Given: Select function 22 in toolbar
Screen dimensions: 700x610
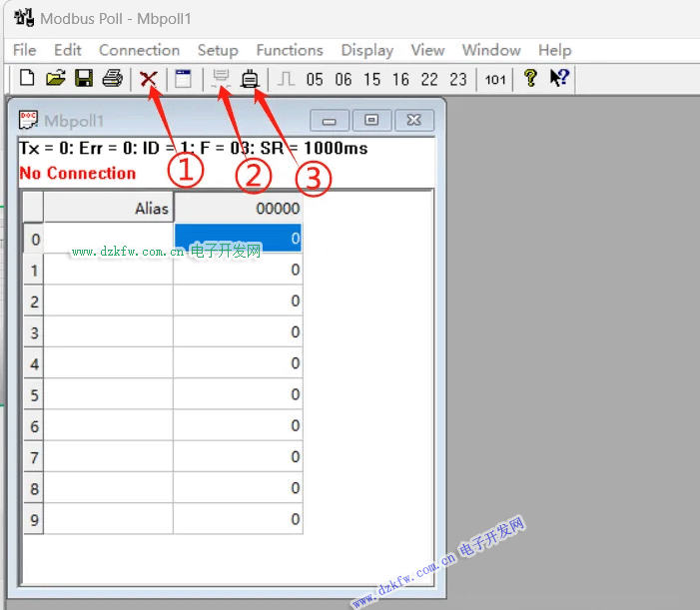Looking at the screenshot, I should 429,80.
